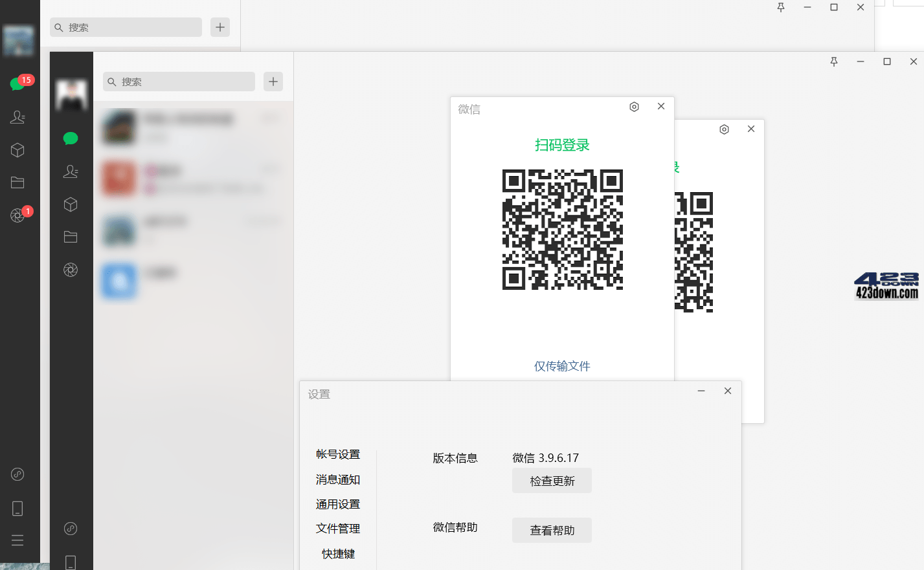Select the Contacts icon in the sidebar

(18, 117)
